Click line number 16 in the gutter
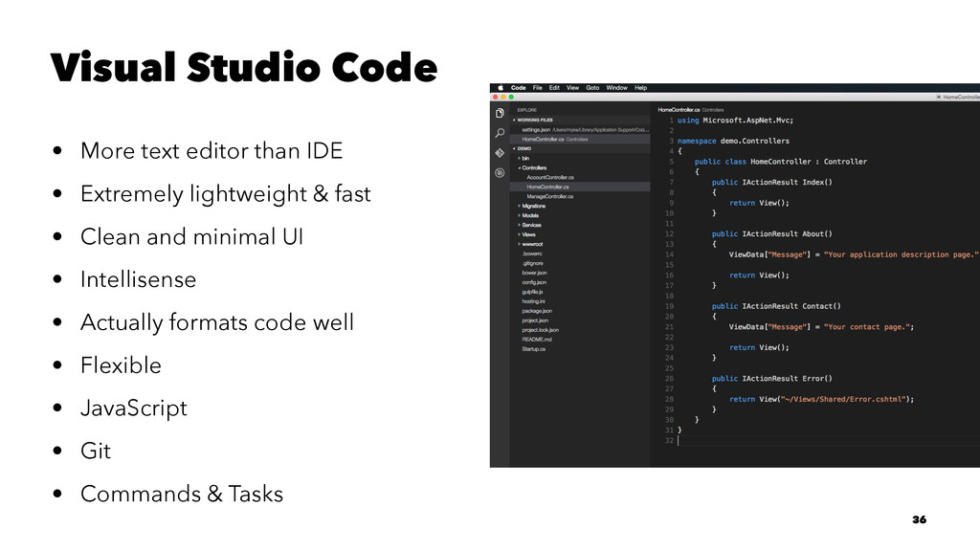Screen dimensions: 980x551 [669, 275]
